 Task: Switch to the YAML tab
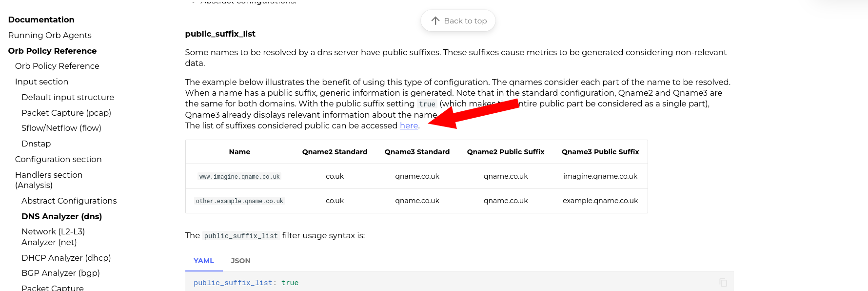click(204, 261)
